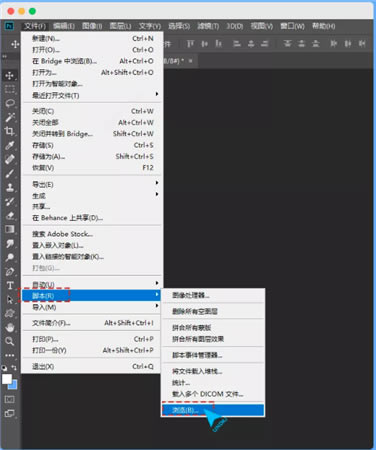
Task: Toggle Quick Mask mode icon
Action: coord(9,399)
